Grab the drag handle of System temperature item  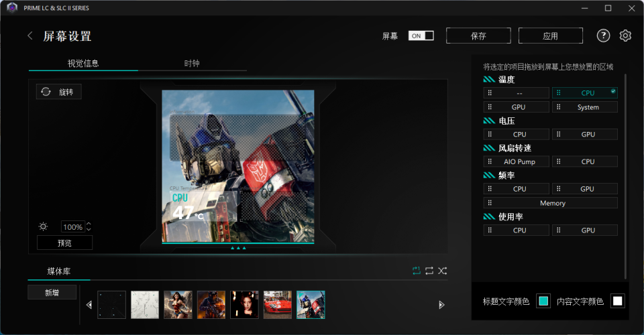[559, 107]
